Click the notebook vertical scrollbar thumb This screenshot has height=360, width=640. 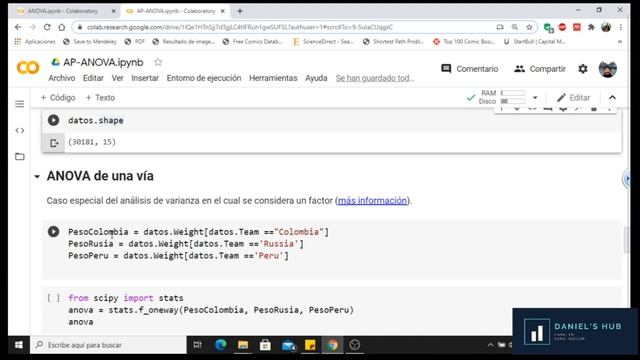(626, 239)
